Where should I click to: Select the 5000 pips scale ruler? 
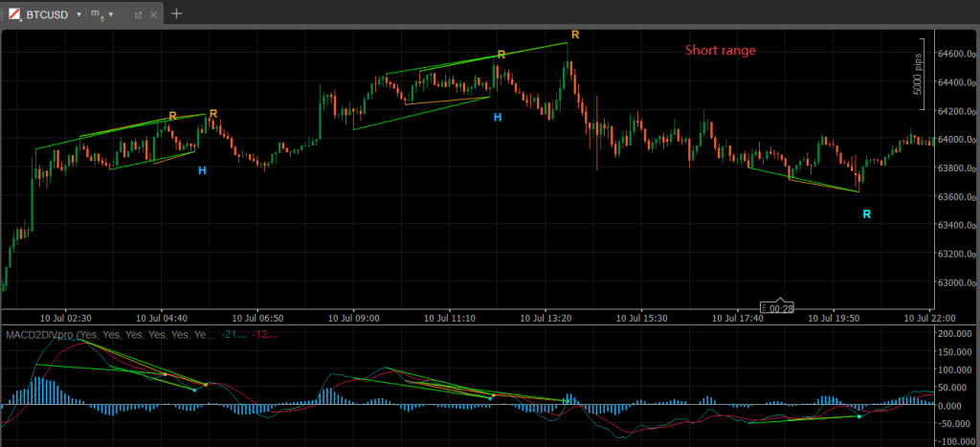[x=921, y=74]
